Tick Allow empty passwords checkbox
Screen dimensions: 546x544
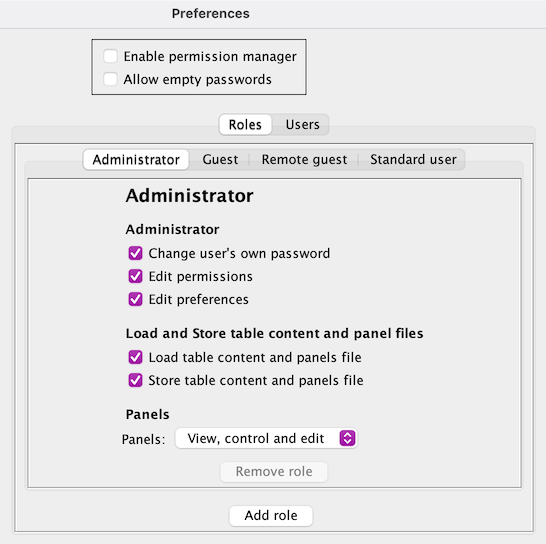[110, 79]
